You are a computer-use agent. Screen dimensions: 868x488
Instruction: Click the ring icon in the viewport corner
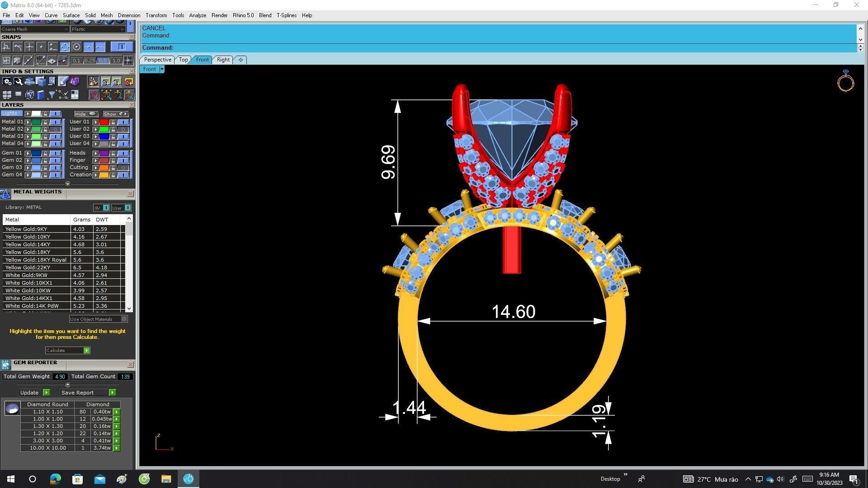tap(845, 81)
